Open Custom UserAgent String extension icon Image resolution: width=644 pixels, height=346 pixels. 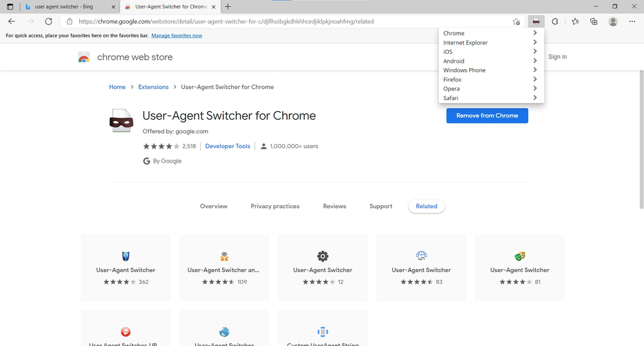point(323,332)
